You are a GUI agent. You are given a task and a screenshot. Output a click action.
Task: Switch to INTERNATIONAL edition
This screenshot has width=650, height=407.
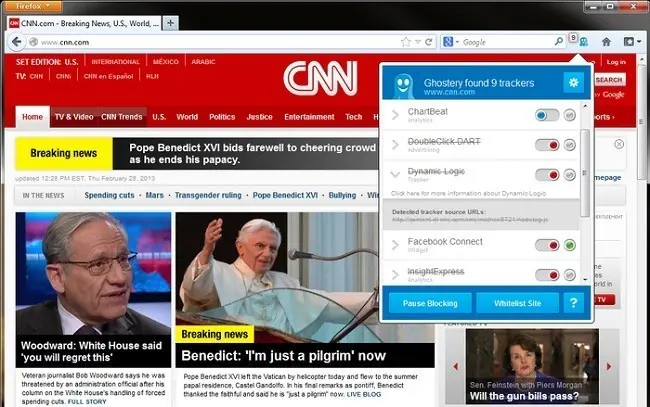tap(115, 62)
